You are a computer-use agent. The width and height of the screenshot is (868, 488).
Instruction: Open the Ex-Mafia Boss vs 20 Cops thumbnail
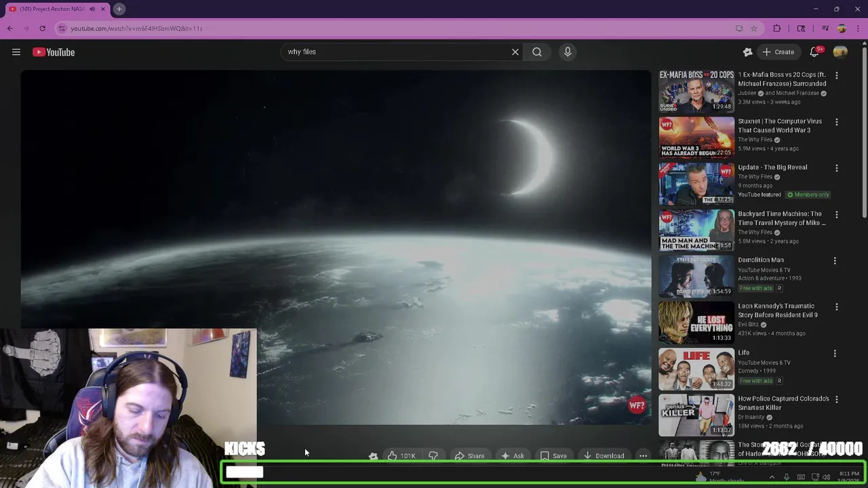tap(696, 91)
